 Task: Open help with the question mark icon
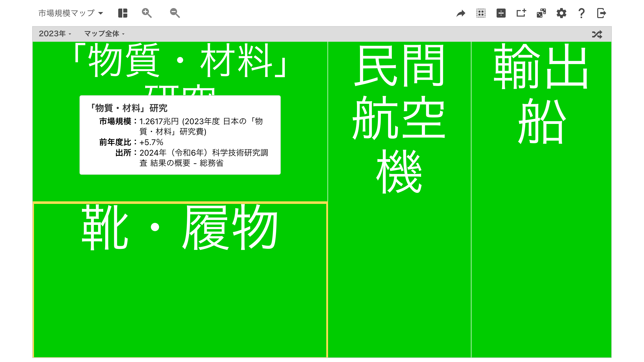point(581,13)
